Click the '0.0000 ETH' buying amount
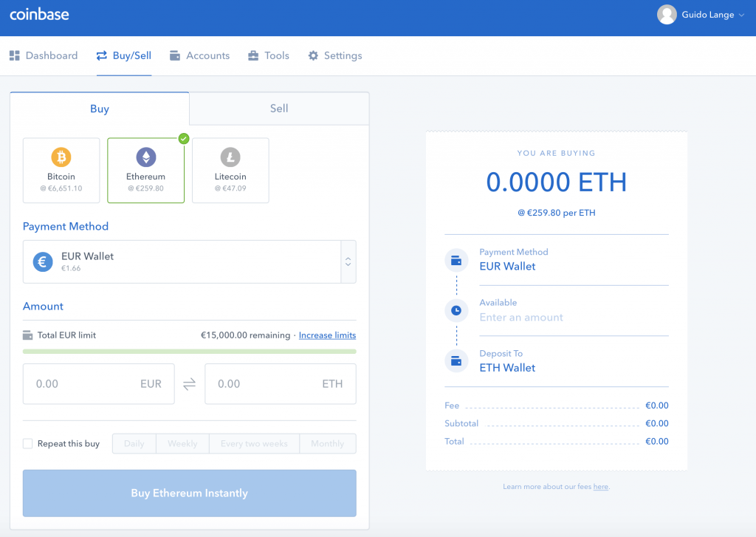This screenshot has height=537, width=756. [557, 182]
